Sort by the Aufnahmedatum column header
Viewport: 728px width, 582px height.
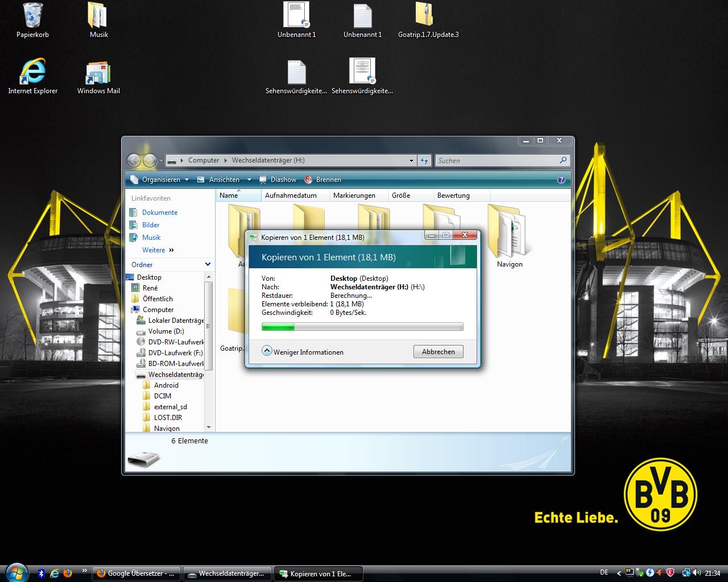click(295, 196)
